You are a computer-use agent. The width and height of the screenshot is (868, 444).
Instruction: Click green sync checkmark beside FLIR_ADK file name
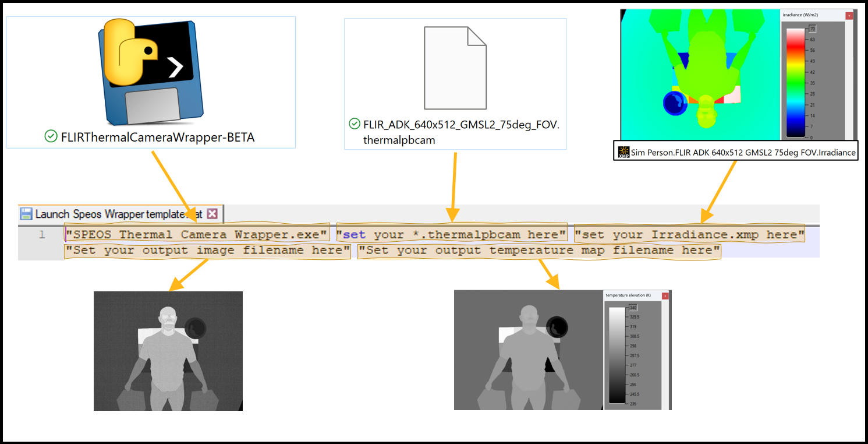tap(354, 124)
